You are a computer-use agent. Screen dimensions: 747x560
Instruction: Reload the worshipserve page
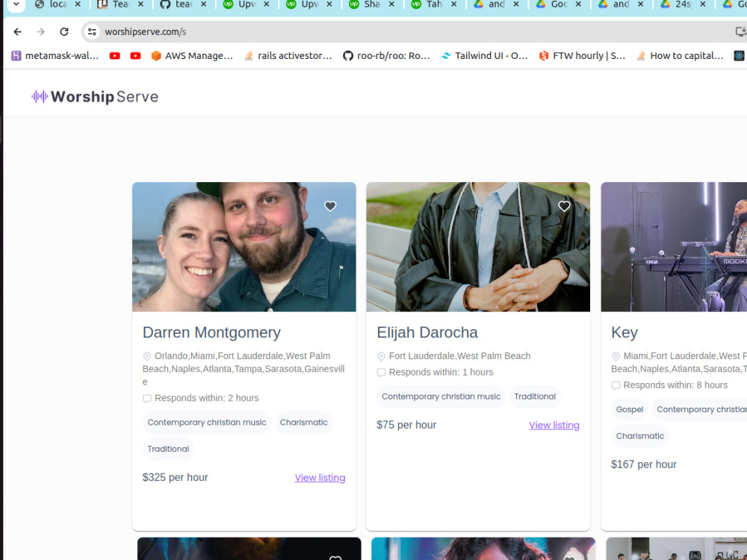click(63, 32)
